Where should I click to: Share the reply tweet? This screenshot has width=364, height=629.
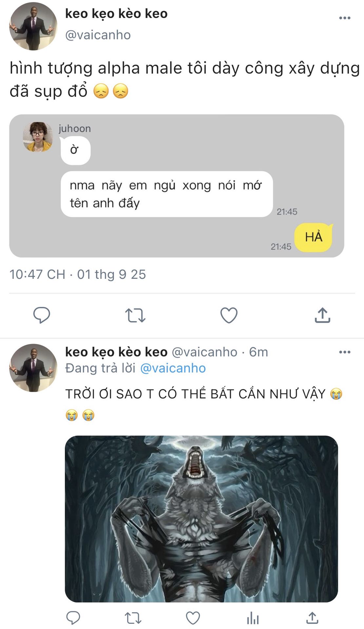tap(312, 618)
